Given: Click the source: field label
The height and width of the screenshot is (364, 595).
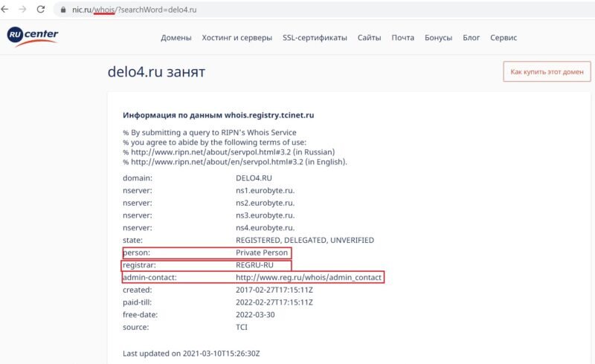Looking at the screenshot, I should 135,327.
